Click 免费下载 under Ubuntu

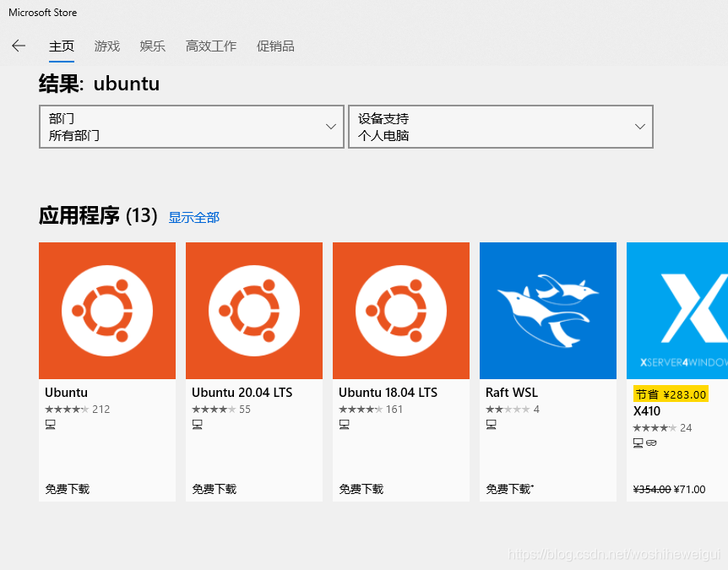pos(68,489)
